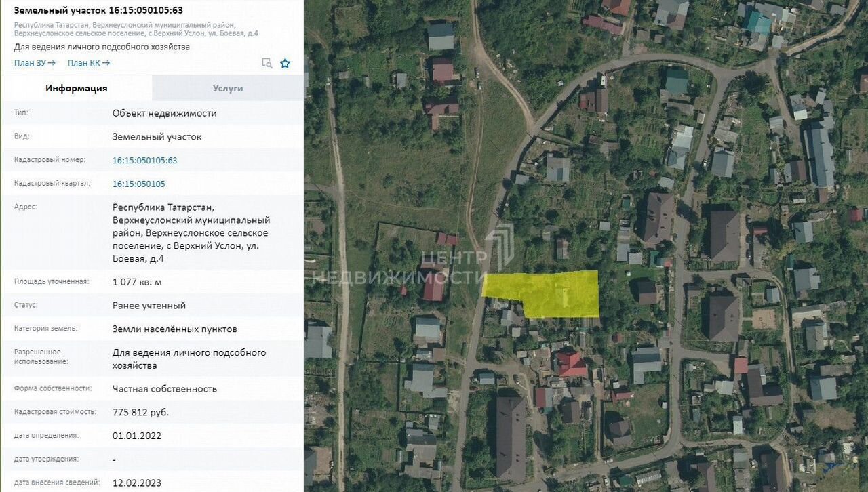Add the parcel to favorites with star icon

pos(285,63)
